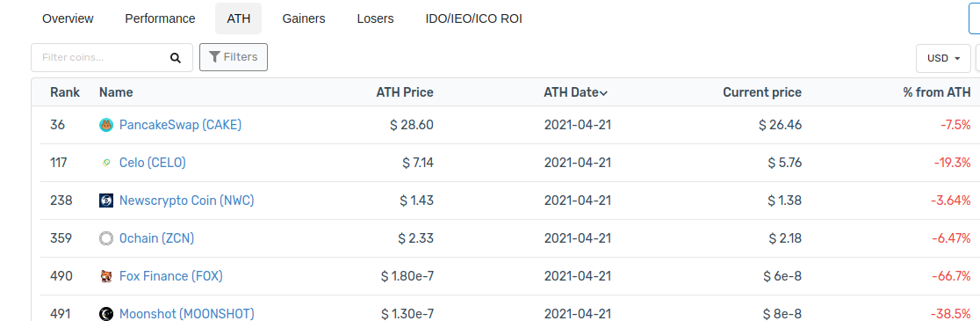
Task: Open the Overview tab
Action: (x=68, y=18)
